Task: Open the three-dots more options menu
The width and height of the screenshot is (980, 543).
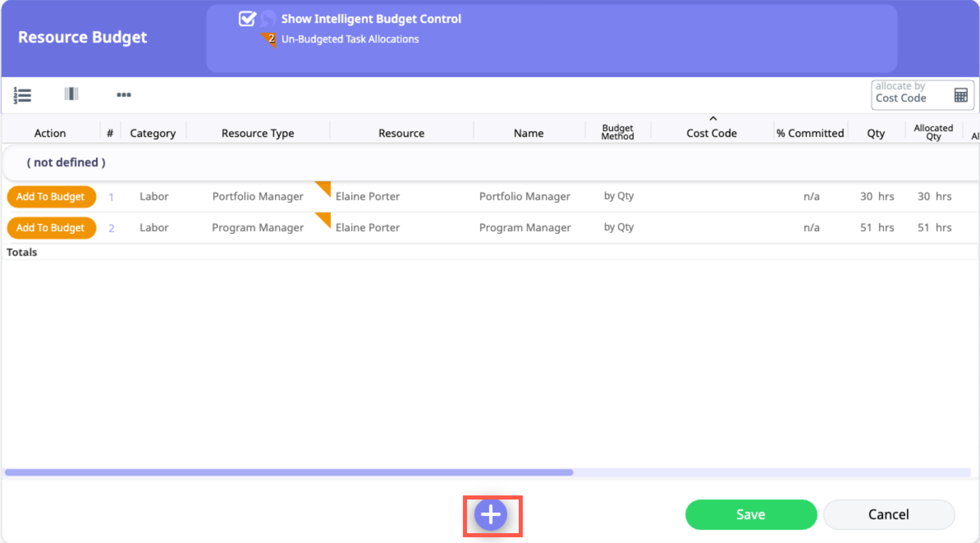Action: (x=124, y=95)
